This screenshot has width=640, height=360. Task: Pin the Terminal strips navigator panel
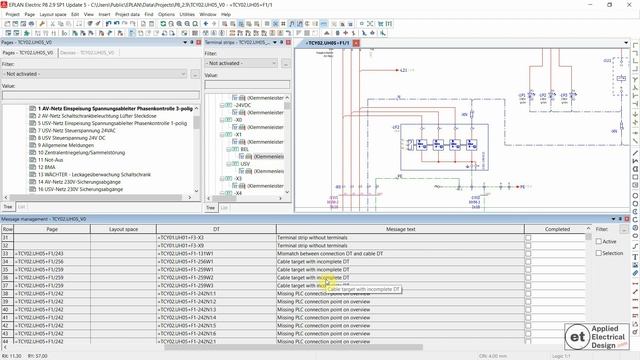point(282,42)
